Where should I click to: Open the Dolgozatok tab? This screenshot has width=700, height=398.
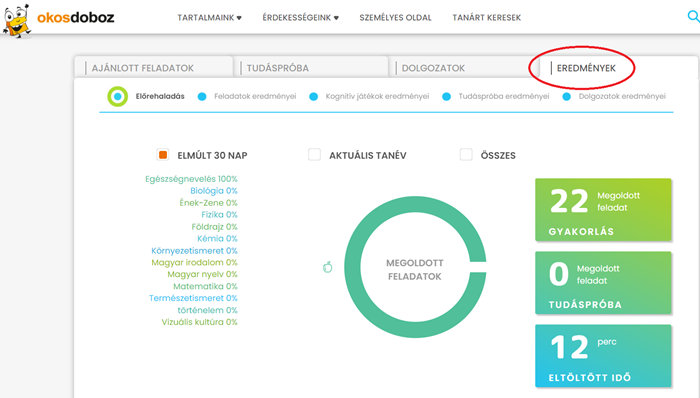460,68
